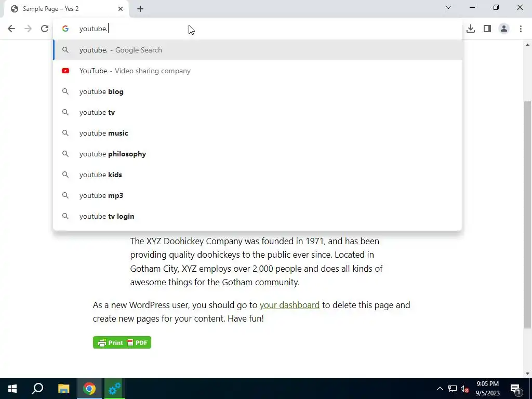The height and width of the screenshot is (399, 532).
Task: Click the forward navigation arrow
Action: click(x=28, y=29)
